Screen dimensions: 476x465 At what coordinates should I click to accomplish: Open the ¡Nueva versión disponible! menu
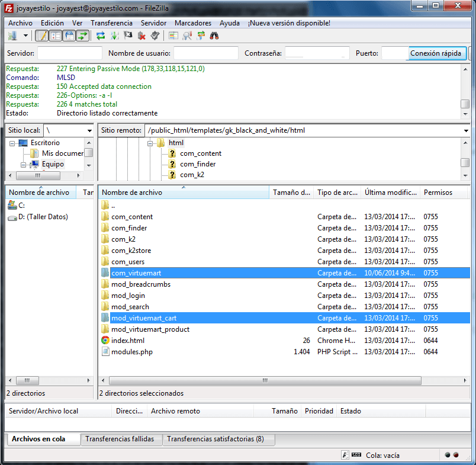tap(289, 23)
